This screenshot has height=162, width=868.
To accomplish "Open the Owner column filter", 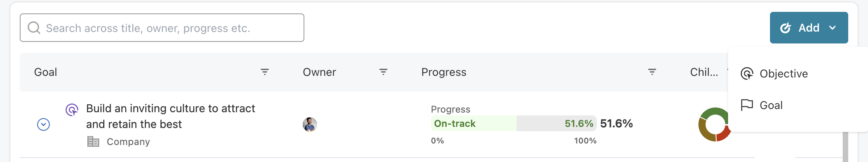I will coord(383,72).
